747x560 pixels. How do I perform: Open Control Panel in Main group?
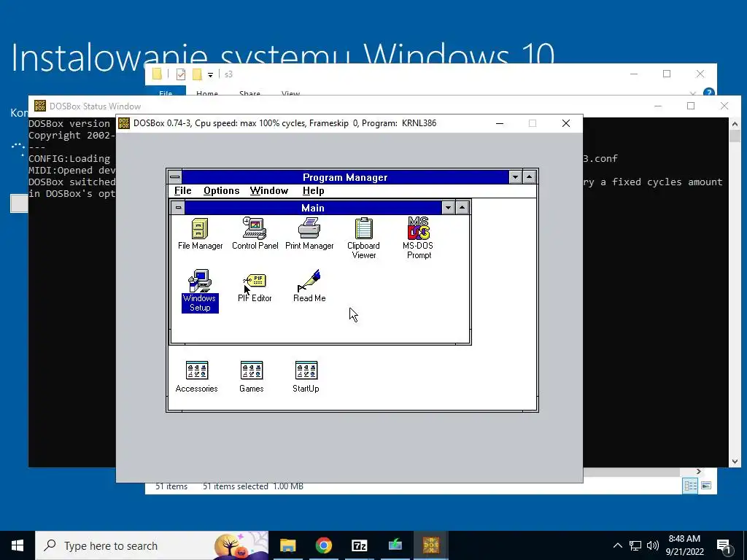[255, 234]
